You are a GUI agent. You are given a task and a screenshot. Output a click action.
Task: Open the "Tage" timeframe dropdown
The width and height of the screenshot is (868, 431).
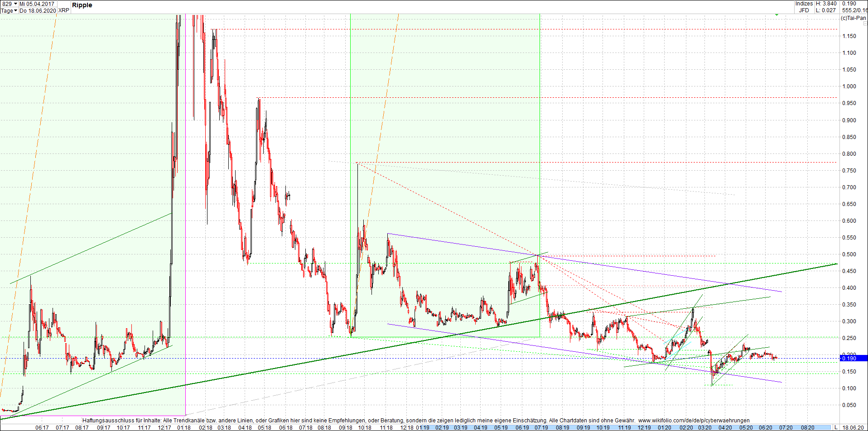tap(7, 10)
